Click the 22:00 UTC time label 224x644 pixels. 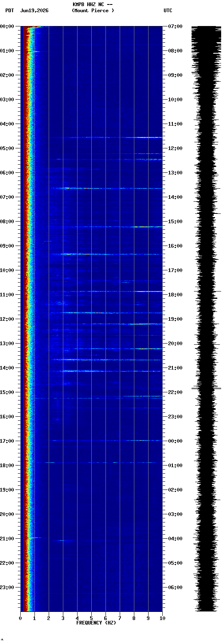pyautogui.click(x=175, y=392)
